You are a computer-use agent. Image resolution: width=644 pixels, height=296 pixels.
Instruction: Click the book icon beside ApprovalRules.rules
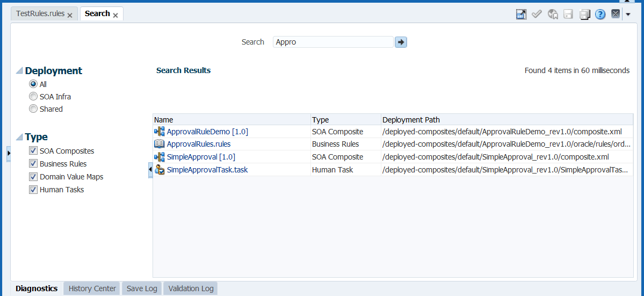coord(159,144)
